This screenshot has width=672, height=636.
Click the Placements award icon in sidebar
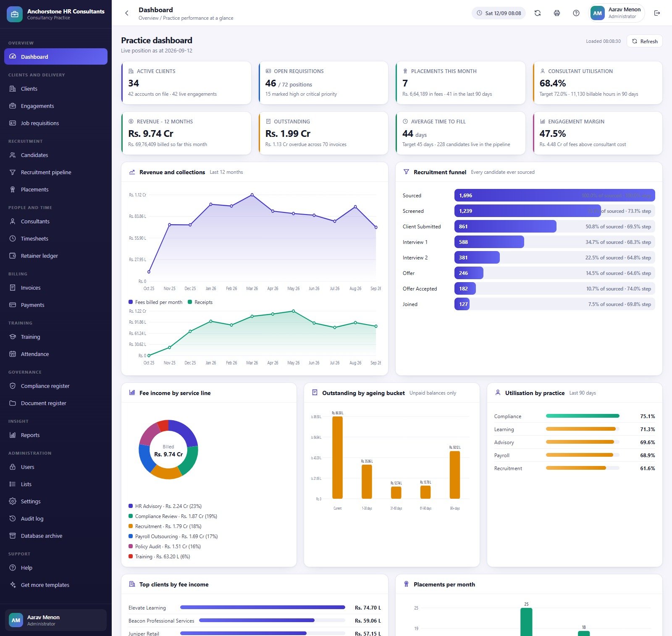coord(13,189)
